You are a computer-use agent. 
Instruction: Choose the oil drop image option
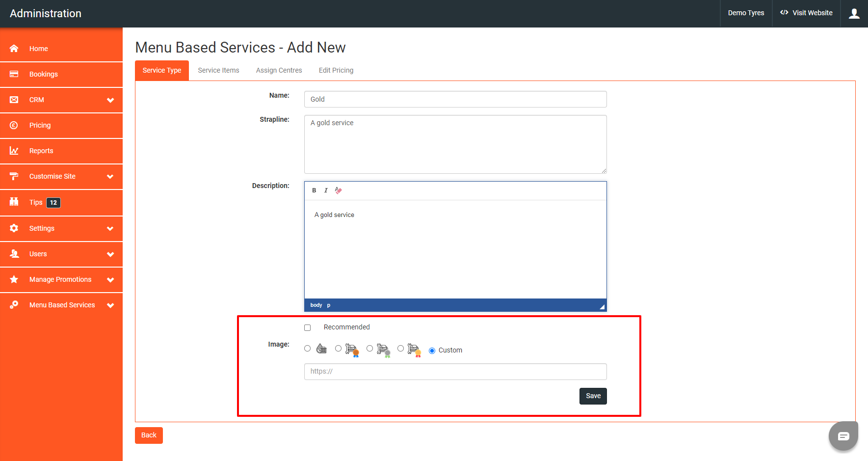pyautogui.click(x=307, y=348)
